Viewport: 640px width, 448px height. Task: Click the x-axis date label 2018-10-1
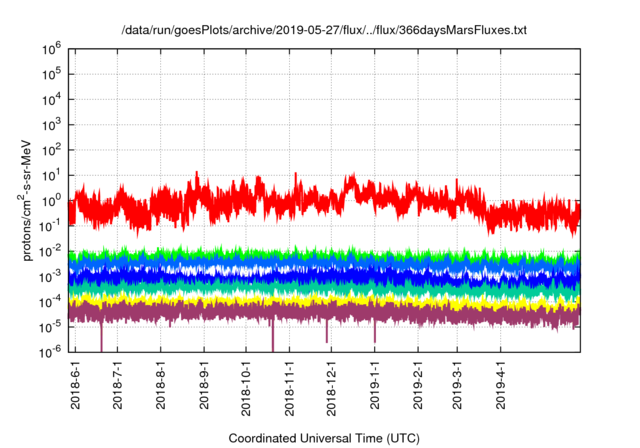[246, 388]
